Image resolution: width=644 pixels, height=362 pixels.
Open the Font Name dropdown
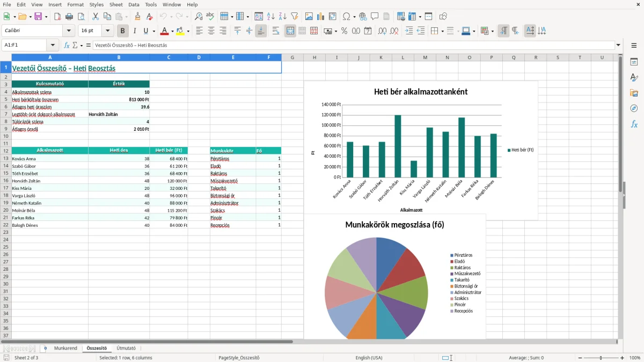coord(69,31)
